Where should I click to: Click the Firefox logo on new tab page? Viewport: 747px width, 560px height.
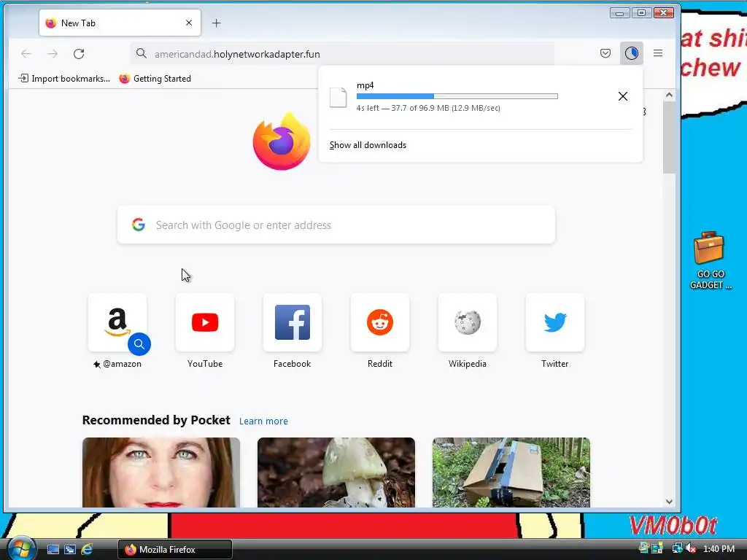coord(282,141)
